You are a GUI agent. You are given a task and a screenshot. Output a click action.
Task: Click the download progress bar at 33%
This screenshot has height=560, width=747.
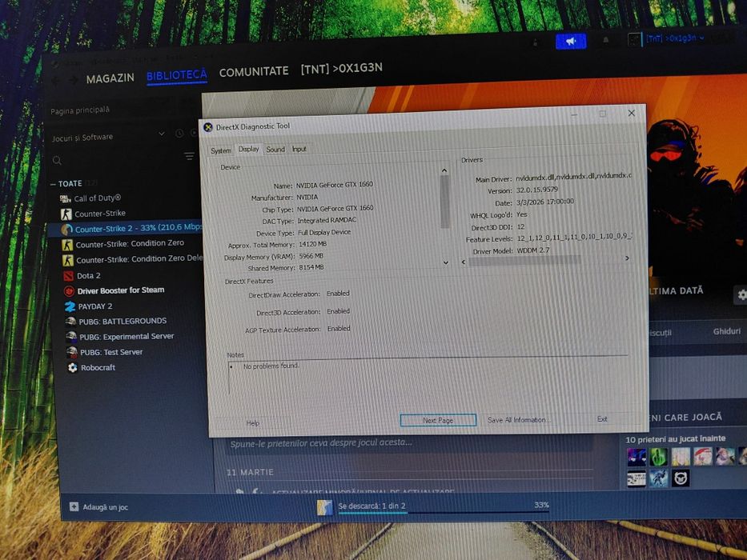click(444, 512)
